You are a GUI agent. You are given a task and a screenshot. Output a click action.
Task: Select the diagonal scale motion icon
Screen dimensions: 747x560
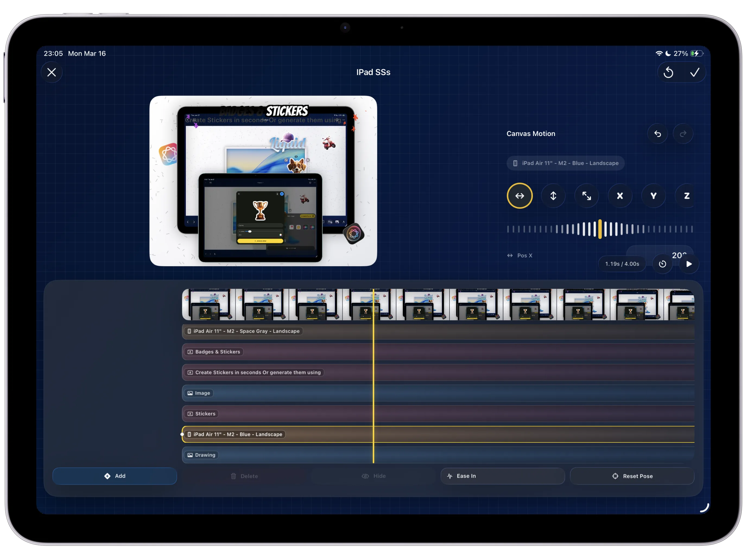586,196
